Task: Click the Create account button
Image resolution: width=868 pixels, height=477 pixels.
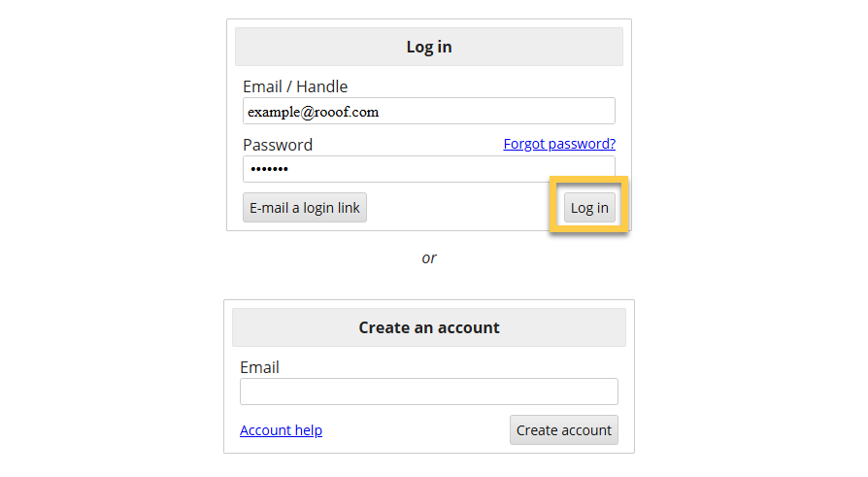Action: tap(563, 430)
